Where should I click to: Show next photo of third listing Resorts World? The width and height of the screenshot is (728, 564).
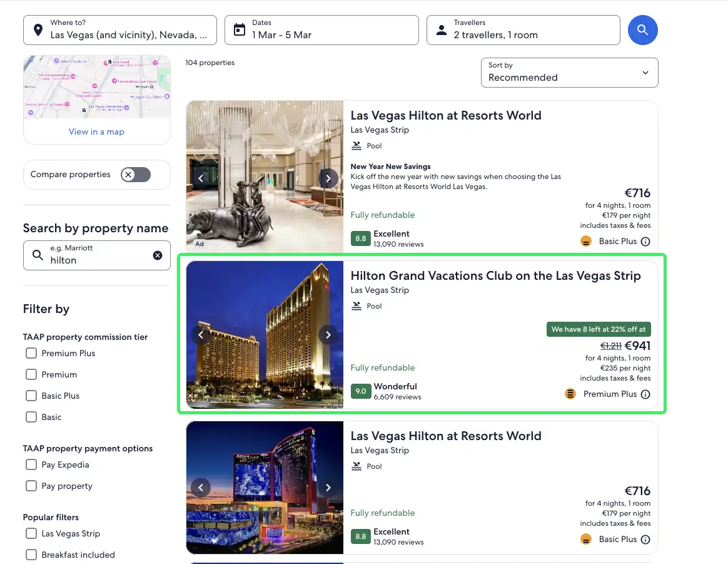pyautogui.click(x=328, y=488)
